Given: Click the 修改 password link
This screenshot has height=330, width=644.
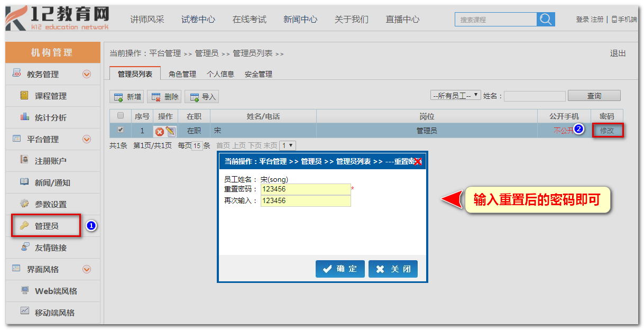Looking at the screenshot, I should point(607,131).
